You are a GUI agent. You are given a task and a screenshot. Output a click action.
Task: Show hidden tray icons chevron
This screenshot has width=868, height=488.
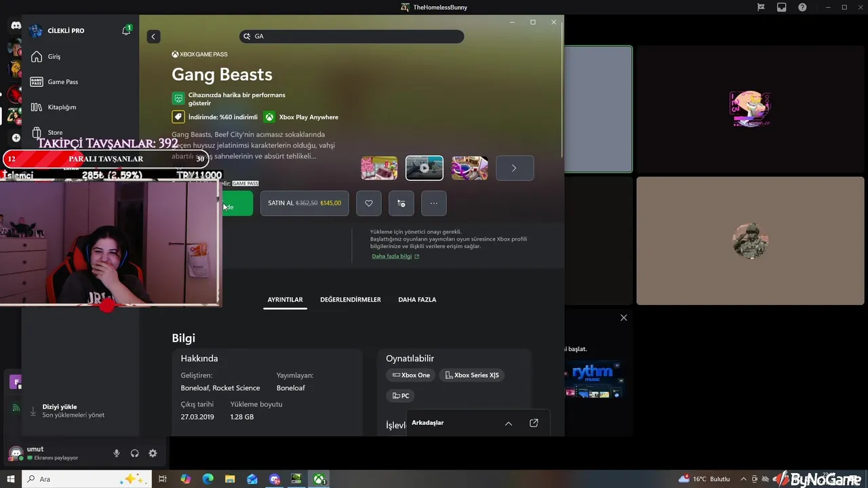point(744,479)
